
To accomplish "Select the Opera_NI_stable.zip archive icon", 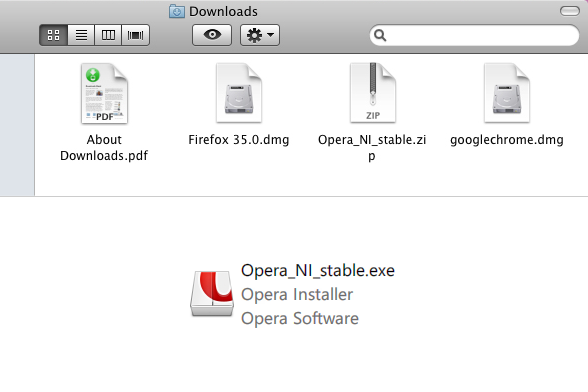I will (x=373, y=93).
